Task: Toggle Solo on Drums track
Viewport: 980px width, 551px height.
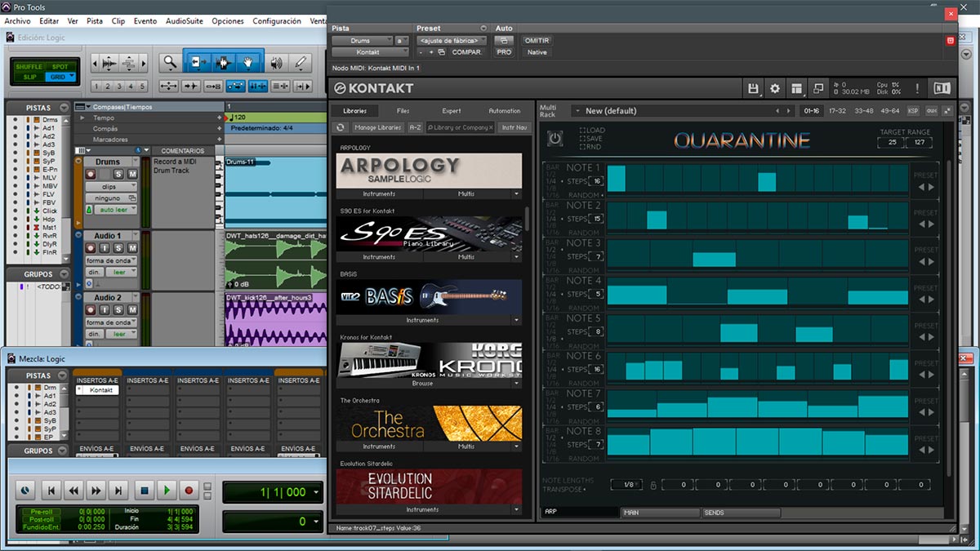Action: [118, 174]
